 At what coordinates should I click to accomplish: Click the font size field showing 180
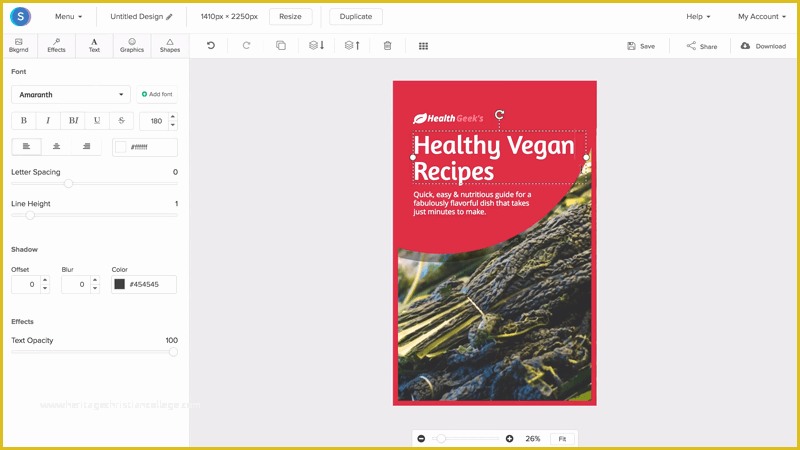click(x=154, y=121)
